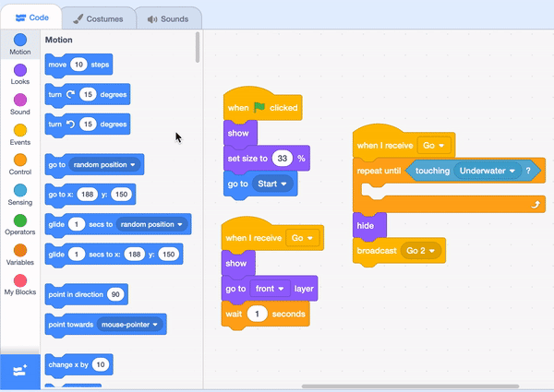Select the My Blocks category circle
The image size is (554, 392).
20,280
